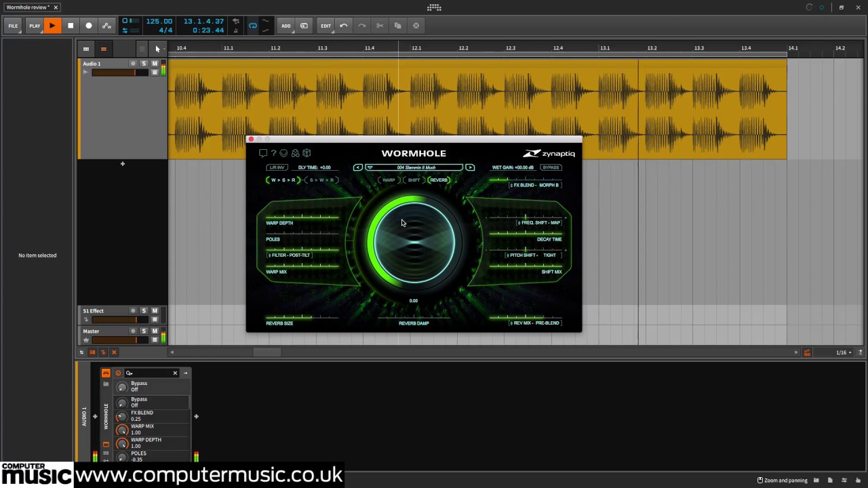Select the W > S > R routing option
Screen dimensions: 868x488
283,180
